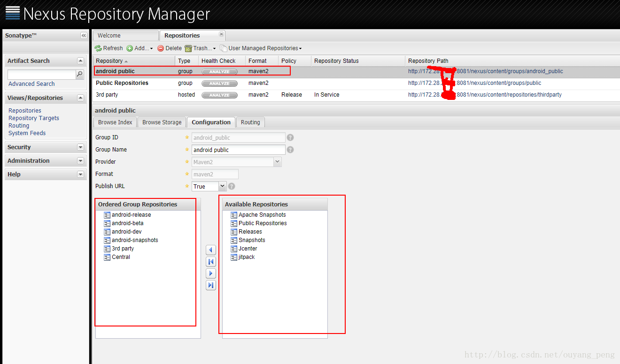Viewport: 620px width, 364px height.
Task: Move selected repository left with single arrow
Action: click(211, 250)
